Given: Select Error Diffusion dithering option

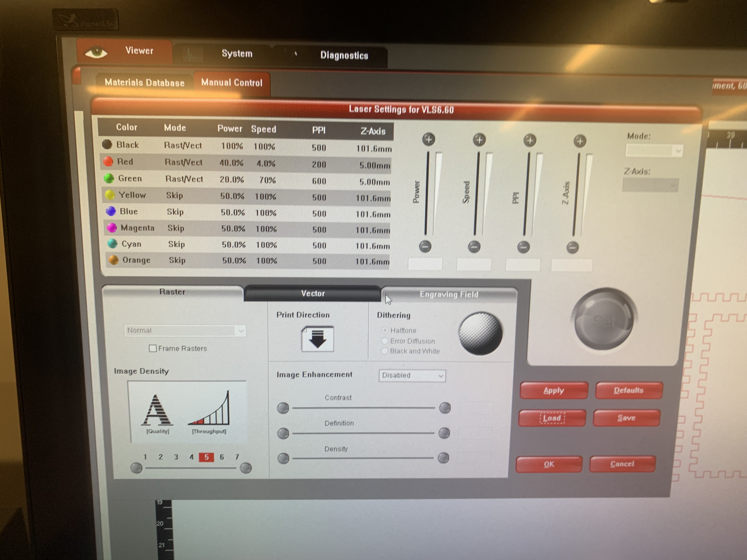Looking at the screenshot, I should click(384, 341).
